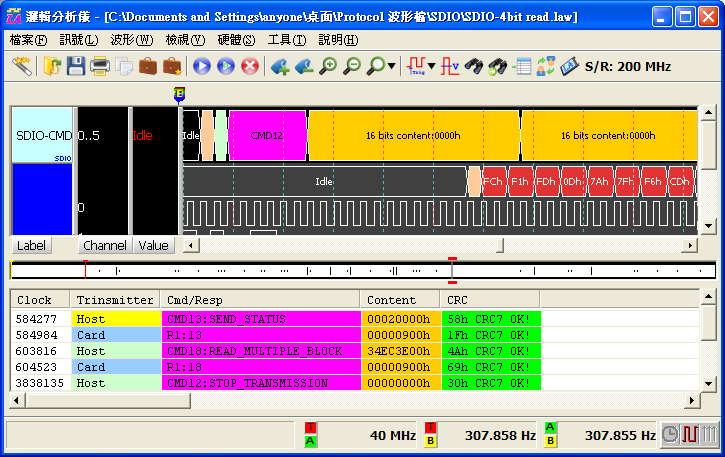Click the clock time display mode icon
The image size is (725, 457).
[x=670, y=434]
